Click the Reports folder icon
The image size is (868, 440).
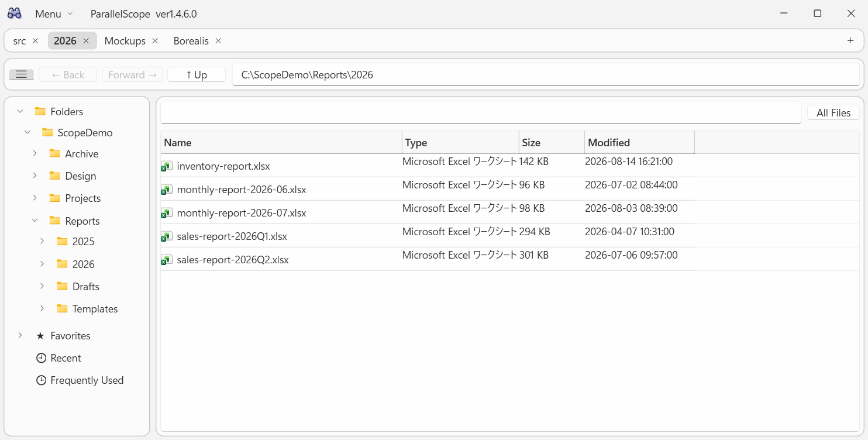[x=55, y=221]
